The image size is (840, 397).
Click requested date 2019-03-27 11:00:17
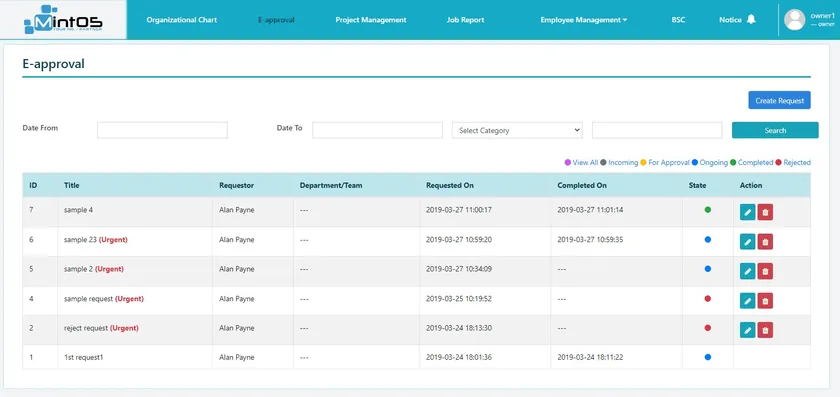point(459,210)
